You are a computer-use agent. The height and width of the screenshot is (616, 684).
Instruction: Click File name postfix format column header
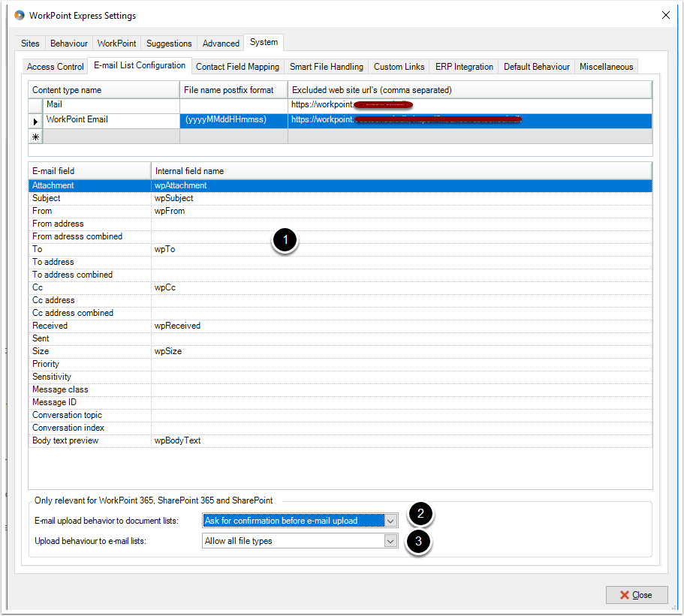coord(234,90)
